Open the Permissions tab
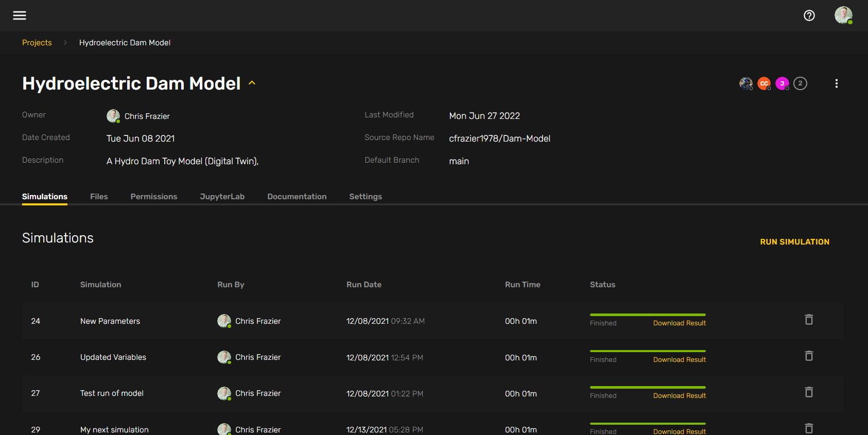 pyautogui.click(x=154, y=197)
